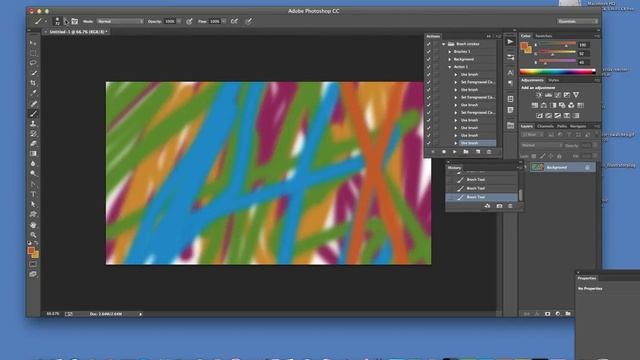The image size is (640, 360).
Task: Open the brush panel from options bar
Action: (x=75, y=21)
